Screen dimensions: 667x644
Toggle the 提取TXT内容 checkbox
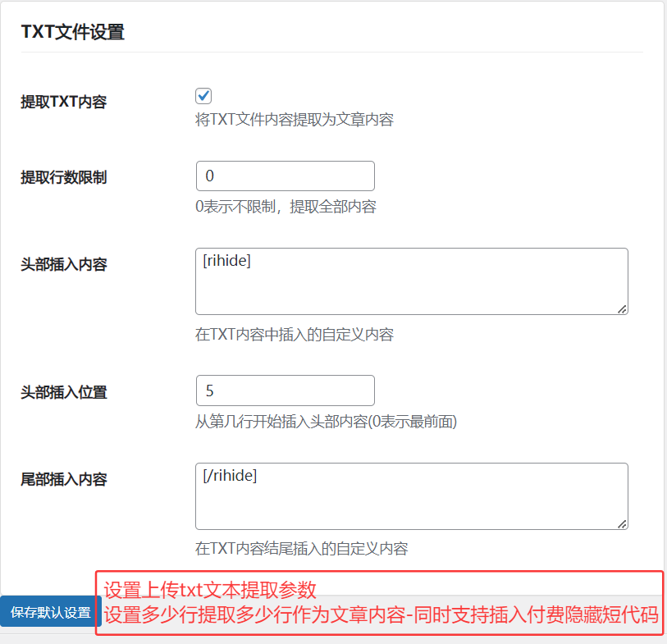pos(203,96)
